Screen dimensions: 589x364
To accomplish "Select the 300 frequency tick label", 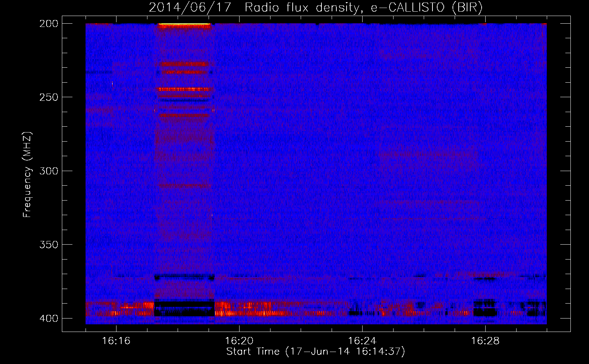I will pyautogui.click(x=49, y=171).
